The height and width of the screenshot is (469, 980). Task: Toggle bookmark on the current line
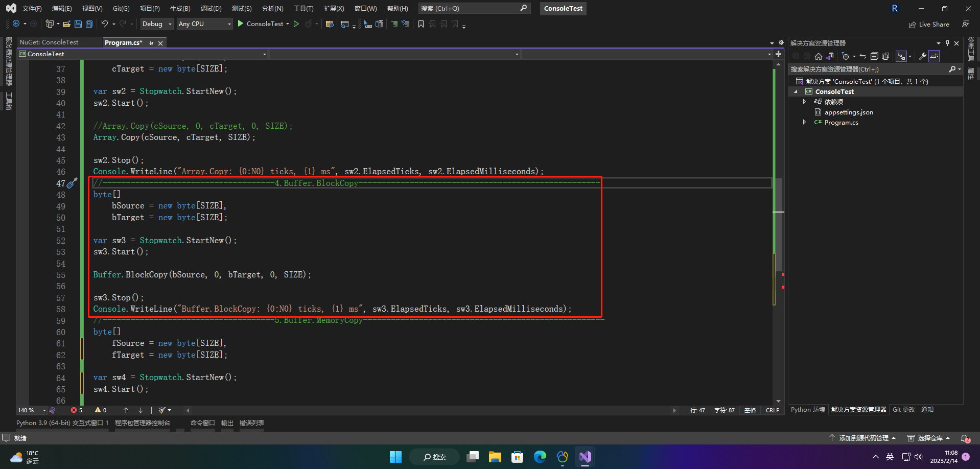point(421,24)
